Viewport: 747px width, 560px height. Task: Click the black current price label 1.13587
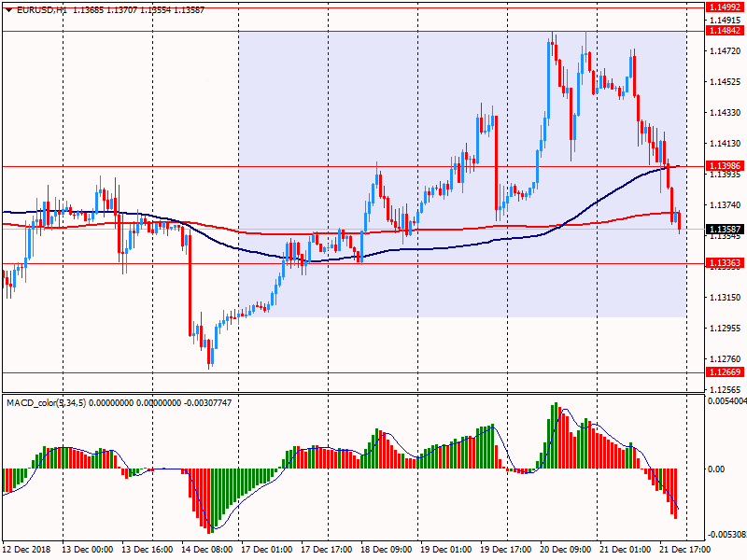coord(725,230)
